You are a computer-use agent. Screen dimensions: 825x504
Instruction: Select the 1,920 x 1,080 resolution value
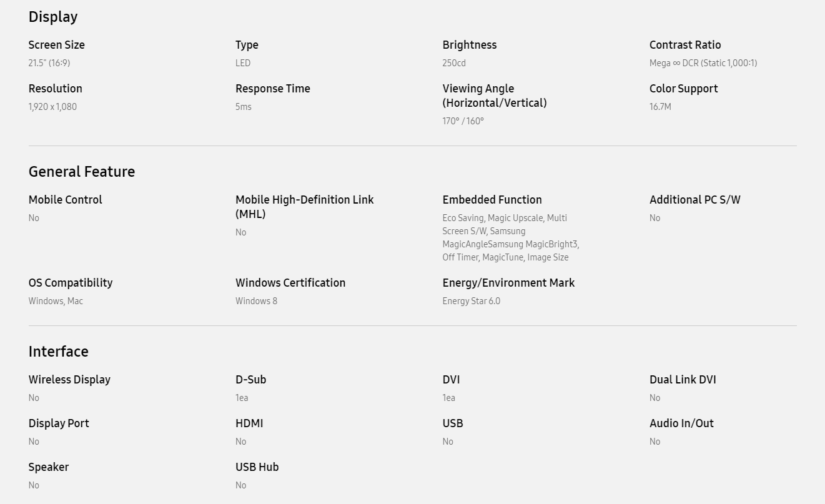(52, 107)
